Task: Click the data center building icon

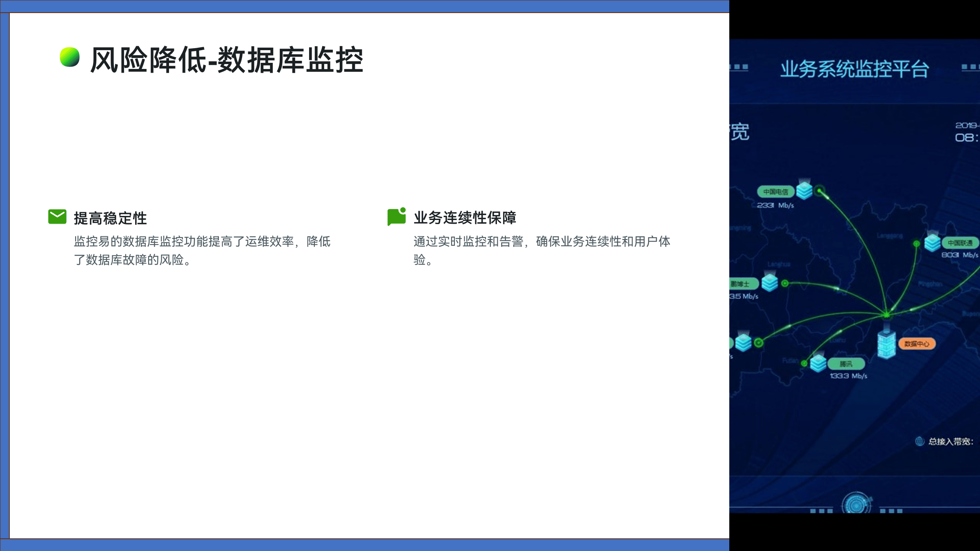Action: [886, 344]
